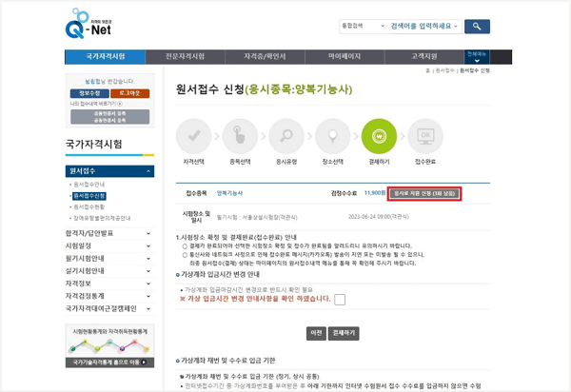The image size is (571, 392).
Task: Open 원서접수현황 in the sidebar
Action: click(x=89, y=207)
